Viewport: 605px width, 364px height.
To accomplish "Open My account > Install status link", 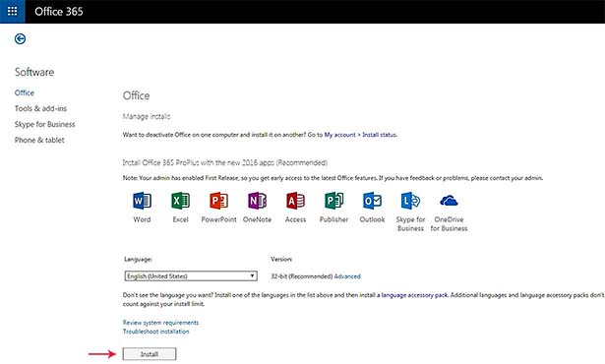I will click(360, 135).
